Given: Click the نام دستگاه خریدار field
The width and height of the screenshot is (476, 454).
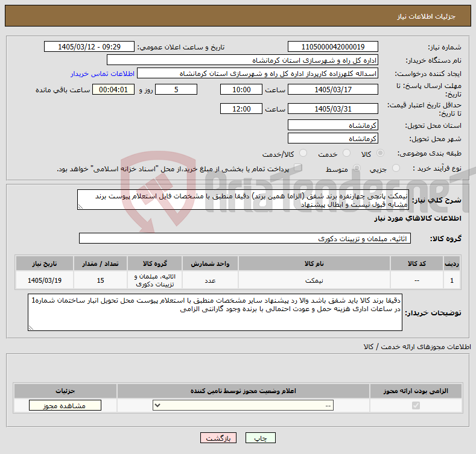Looking at the screenshot, I should pyautogui.click(x=243, y=60).
